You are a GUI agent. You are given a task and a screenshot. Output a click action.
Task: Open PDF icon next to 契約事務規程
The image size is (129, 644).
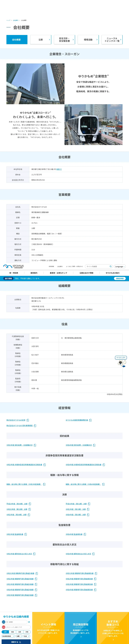point(35,426)
